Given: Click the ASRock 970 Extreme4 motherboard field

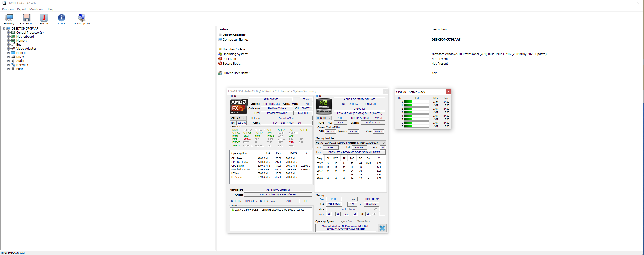Looking at the screenshot, I should coord(278,190).
